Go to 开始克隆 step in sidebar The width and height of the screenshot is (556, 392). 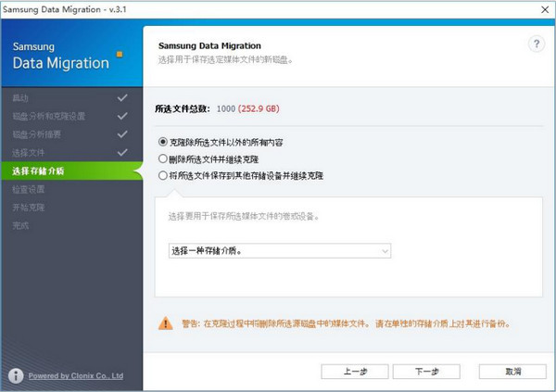29,208
